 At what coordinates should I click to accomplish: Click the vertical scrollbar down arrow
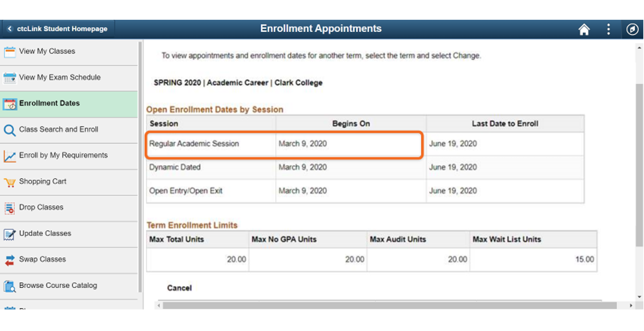coord(639,297)
